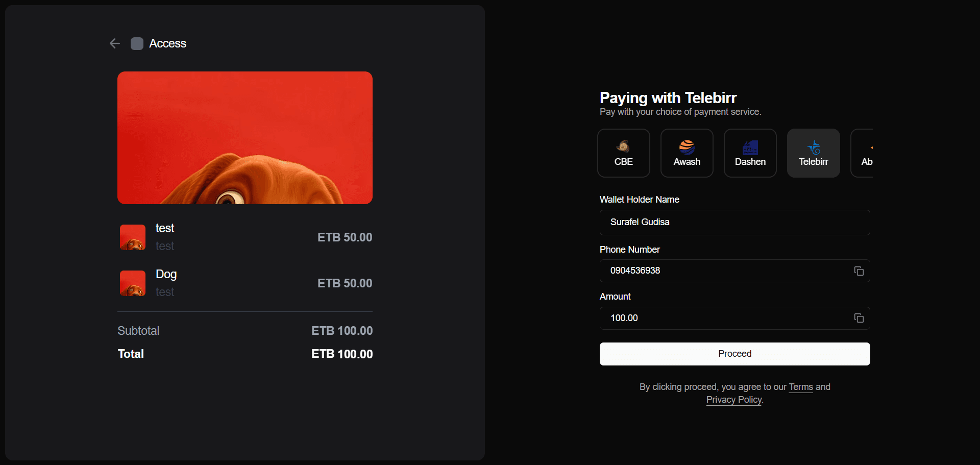Screen dimensions: 980x465
Task: Select the partially visible Abyssinia payment option
Action: click(x=866, y=153)
